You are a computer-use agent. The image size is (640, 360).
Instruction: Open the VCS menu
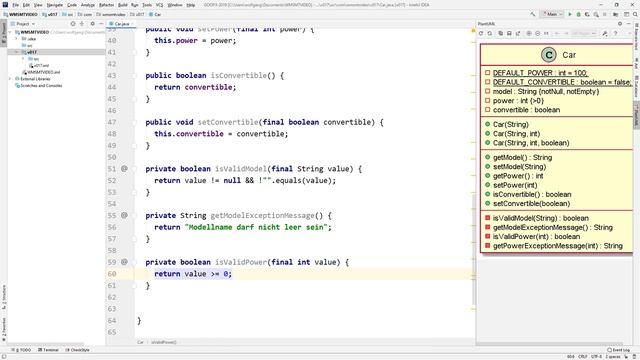(160, 5)
